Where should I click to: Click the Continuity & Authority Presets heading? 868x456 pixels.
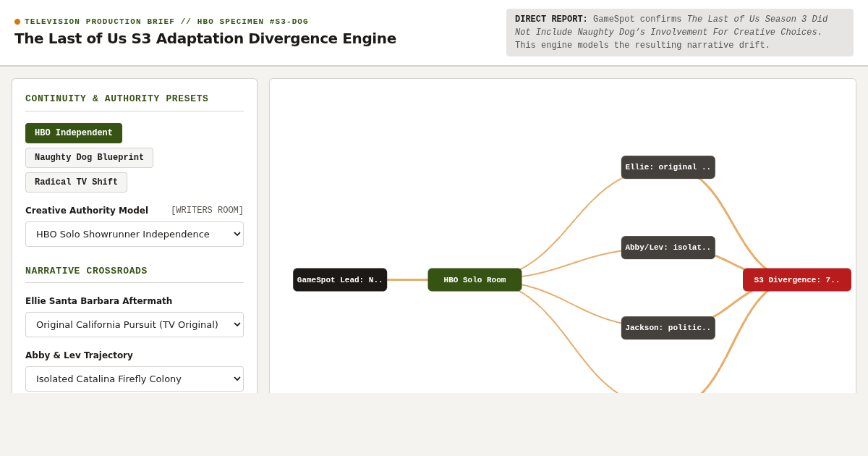coord(117,98)
